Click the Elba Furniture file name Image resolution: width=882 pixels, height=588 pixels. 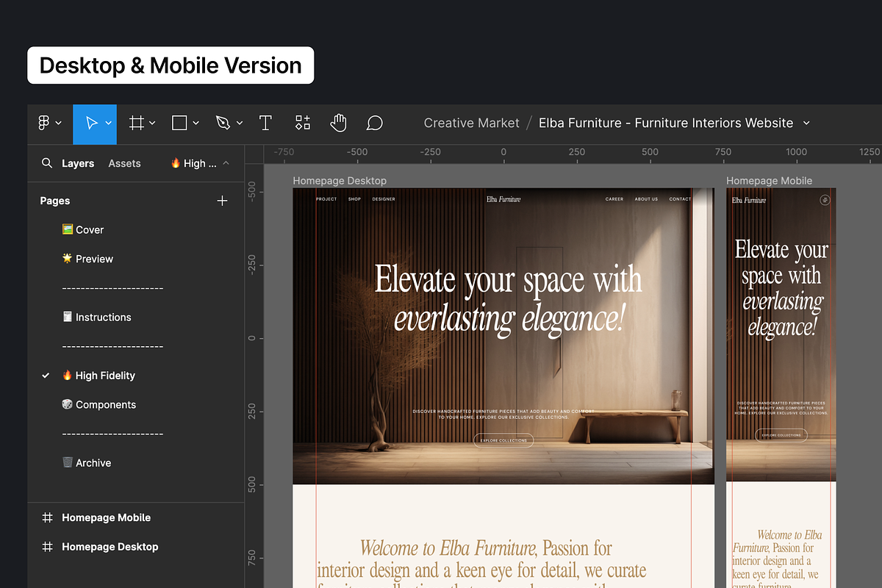pos(666,123)
